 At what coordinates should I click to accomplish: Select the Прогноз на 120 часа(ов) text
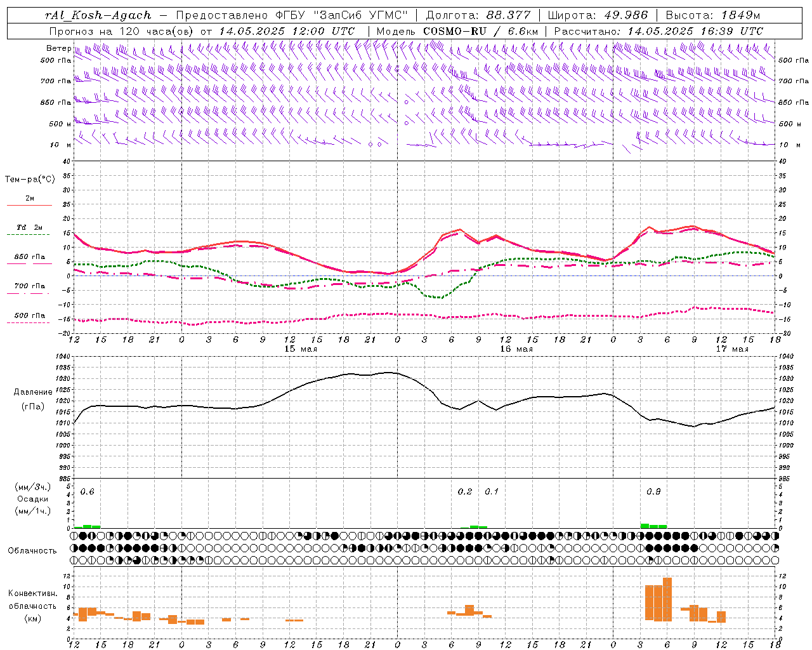click(x=122, y=31)
